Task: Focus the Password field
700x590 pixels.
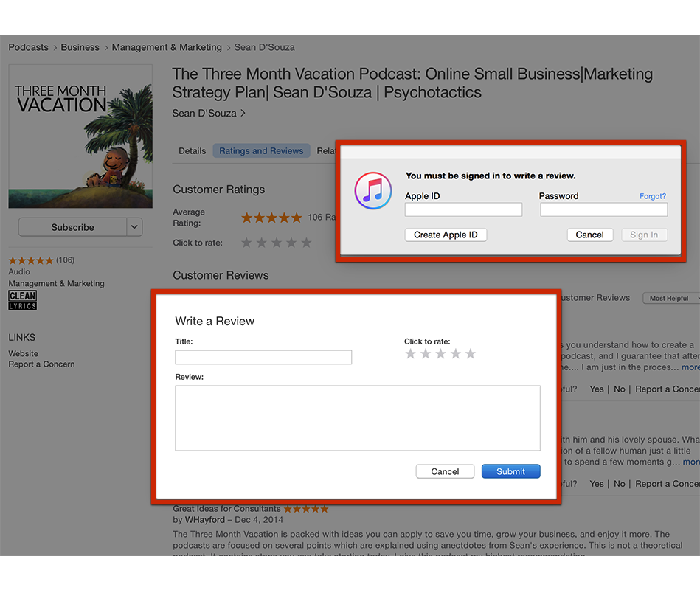Action: 603,209
